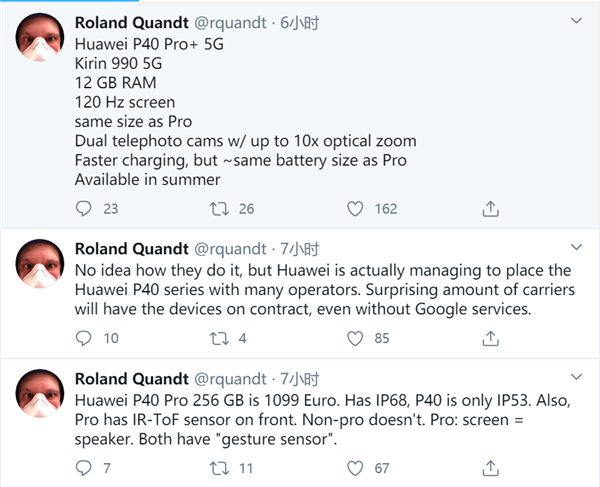Retweet the Huawei P40 Pro+ 5G tweet

coord(217,209)
